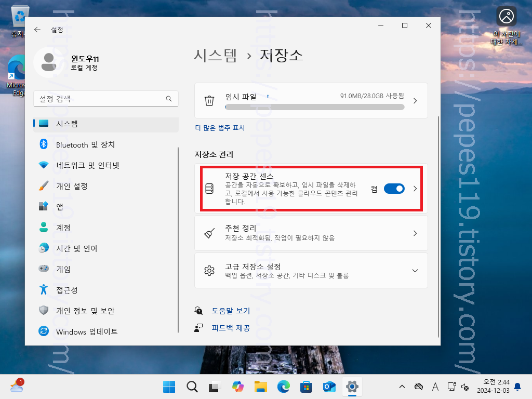Screen dimensions: 532x399
Task: Click 피드백 제공 link
Action: coord(231,328)
